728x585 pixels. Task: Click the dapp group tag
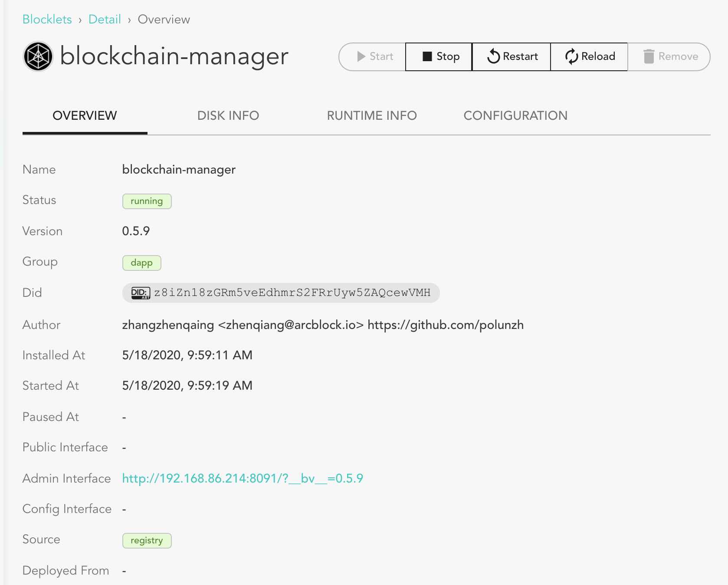tap(141, 263)
